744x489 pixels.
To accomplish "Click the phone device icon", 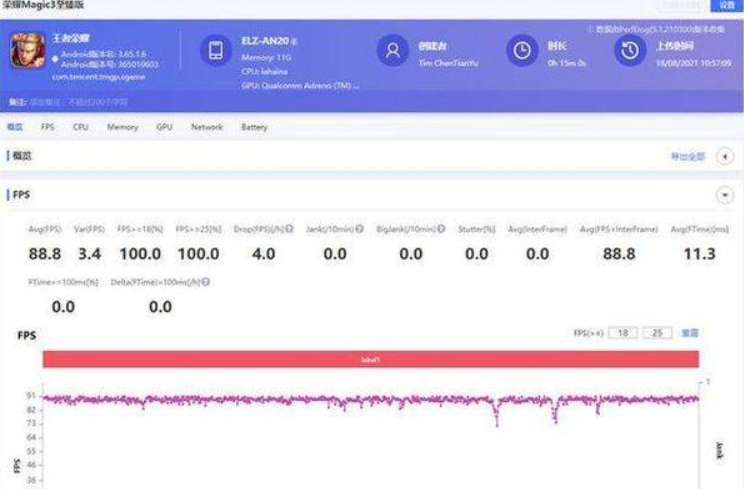I will pyautogui.click(x=215, y=50).
